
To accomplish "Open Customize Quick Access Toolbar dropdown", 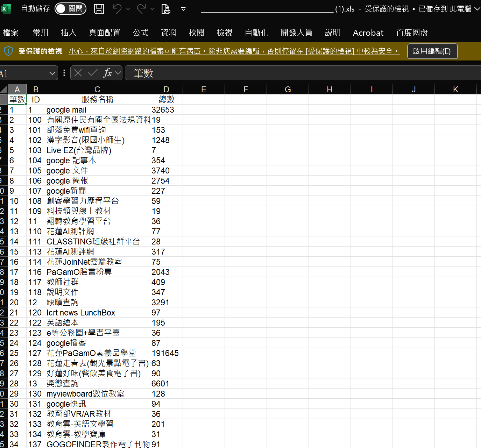I will click(183, 9).
